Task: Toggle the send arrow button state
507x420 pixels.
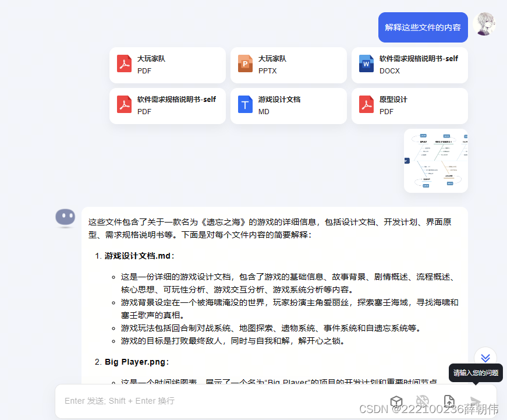Action: click(x=475, y=401)
